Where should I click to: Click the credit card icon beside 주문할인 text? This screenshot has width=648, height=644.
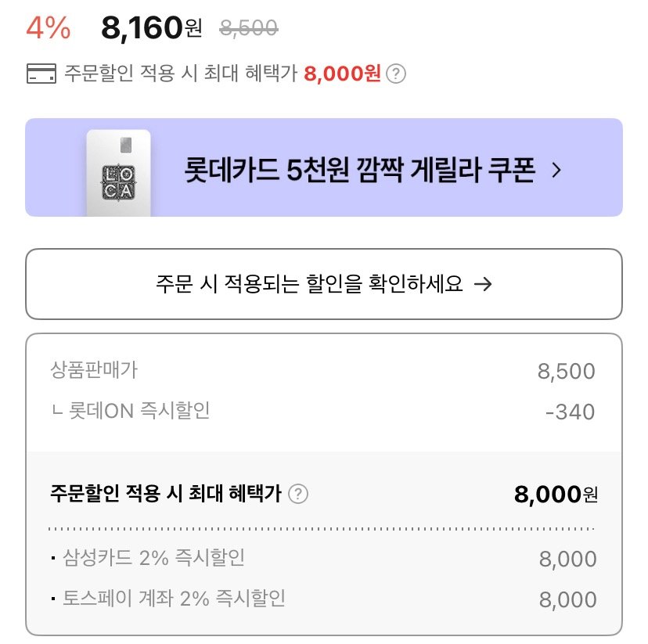[40, 74]
